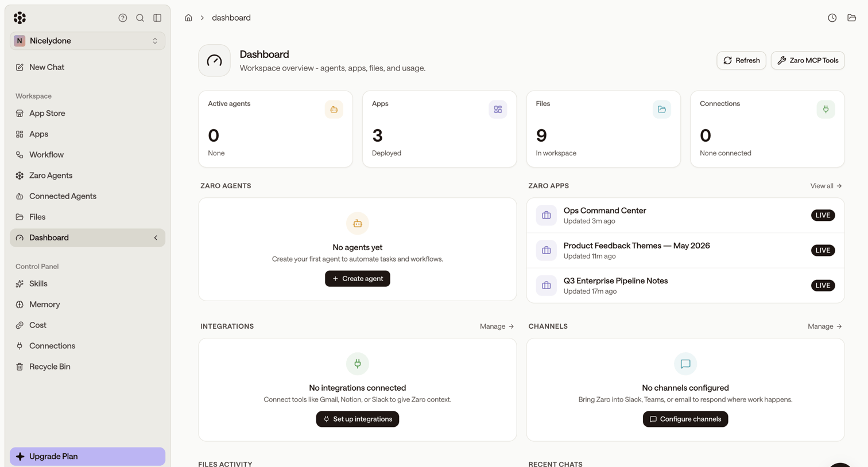Click the robot icon in Active agents card

pyautogui.click(x=334, y=110)
